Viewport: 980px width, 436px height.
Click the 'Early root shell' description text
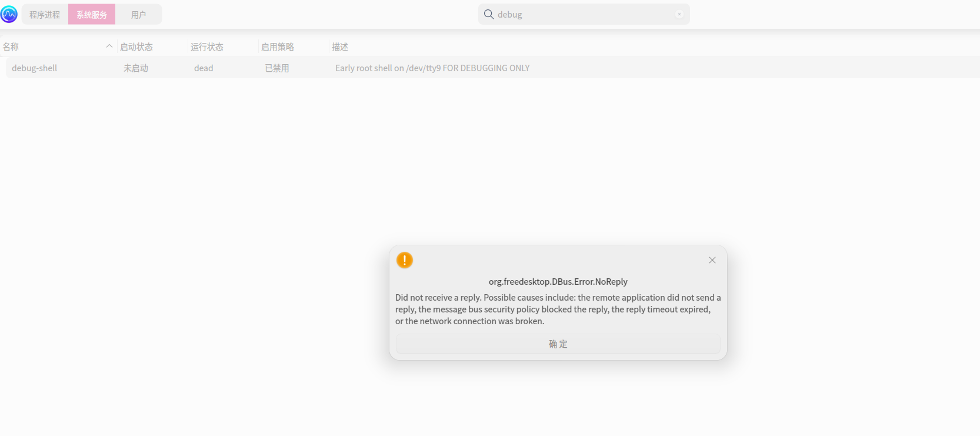(432, 68)
